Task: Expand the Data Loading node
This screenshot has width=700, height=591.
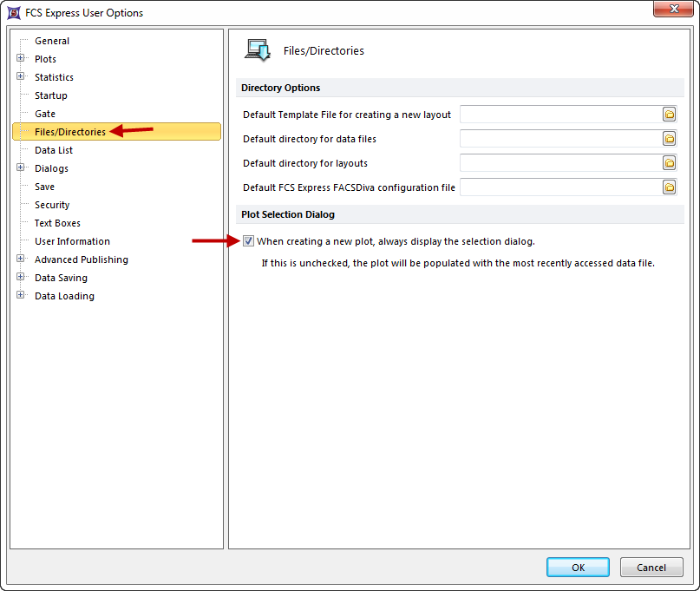Action: [x=21, y=296]
